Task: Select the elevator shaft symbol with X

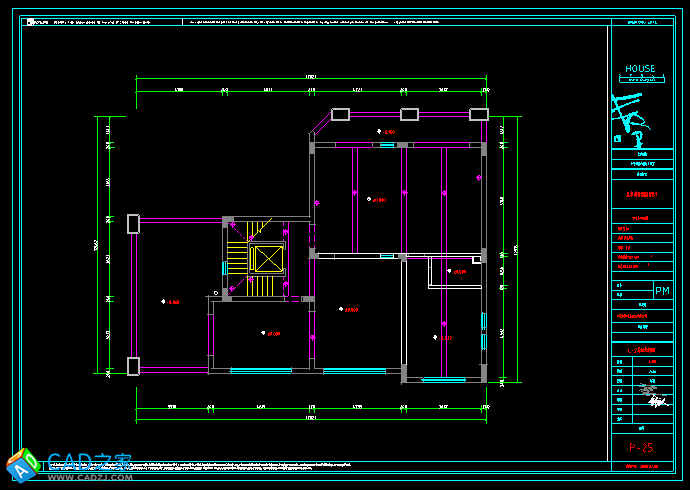Action: click(268, 259)
